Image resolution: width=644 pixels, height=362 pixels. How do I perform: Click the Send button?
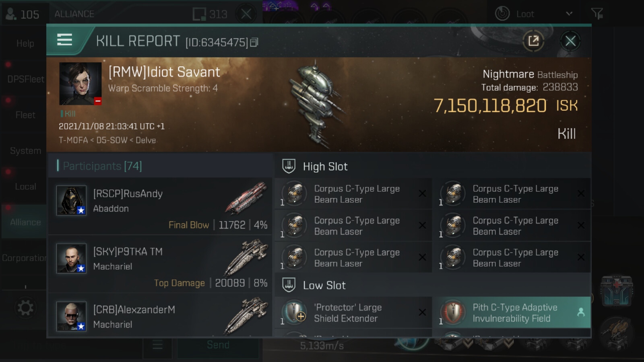[218, 345]
